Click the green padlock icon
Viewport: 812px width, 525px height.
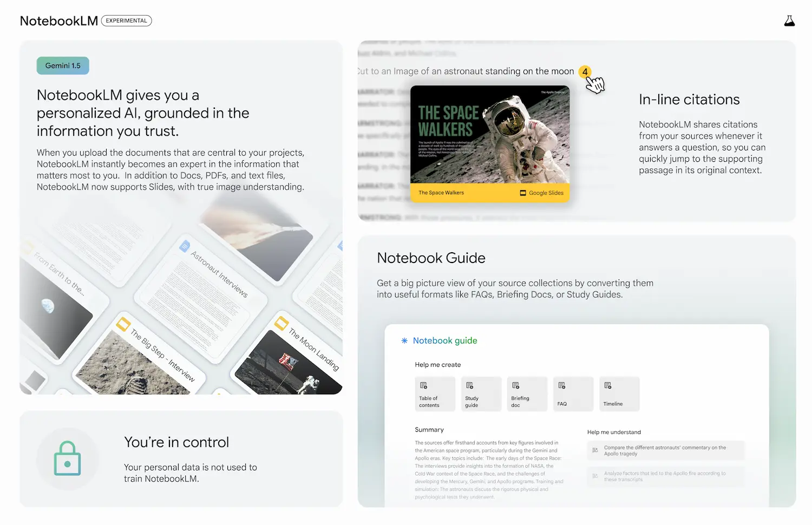(x=67, y=458)
